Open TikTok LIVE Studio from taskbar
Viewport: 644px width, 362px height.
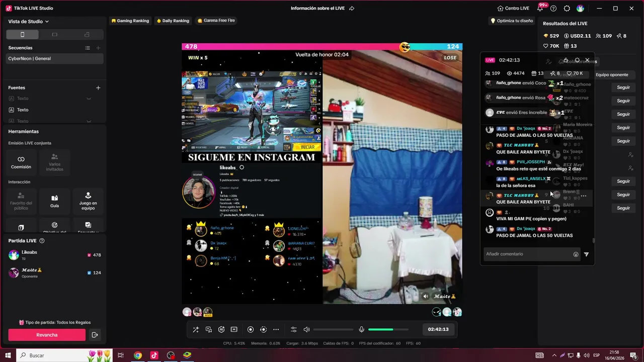tap(154, 355)
